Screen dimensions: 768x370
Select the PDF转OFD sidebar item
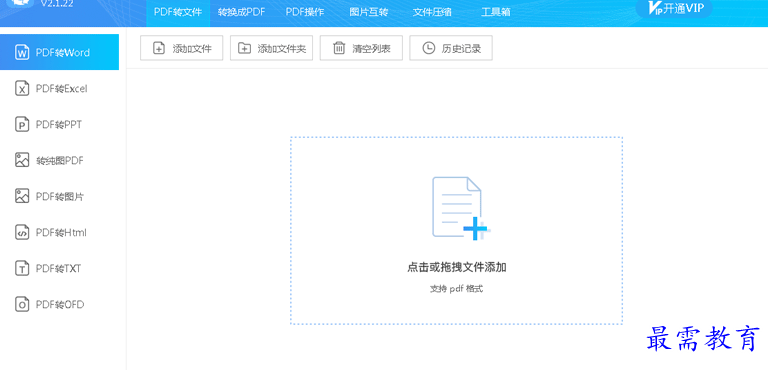(x=59, y=304)
